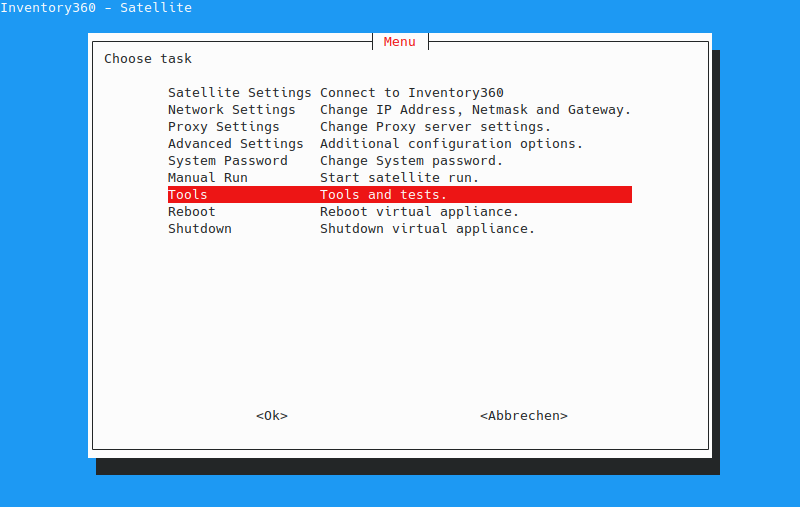Image resolution: width=800 pixels, height=507 pixels.
Task: Click 'Change IP Address, Netmask and Gateway.' text
Action: tap(476, 110)
